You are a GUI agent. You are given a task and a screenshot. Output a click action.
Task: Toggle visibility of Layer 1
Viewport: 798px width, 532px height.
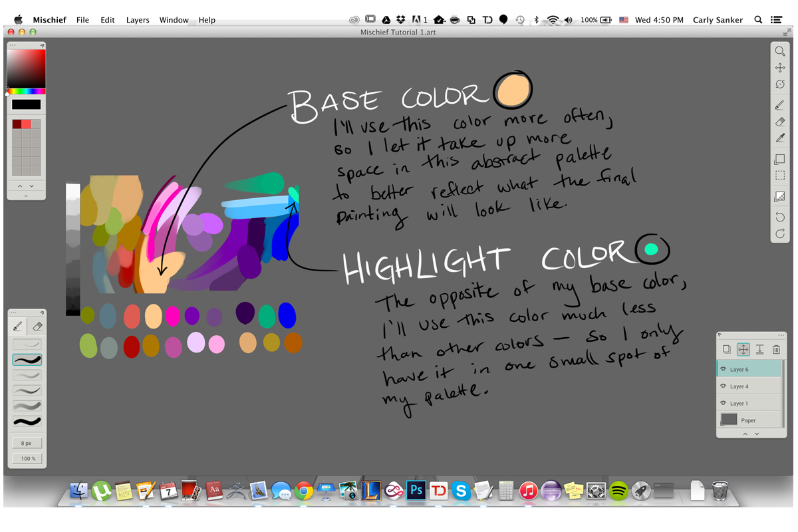point(724,403)
